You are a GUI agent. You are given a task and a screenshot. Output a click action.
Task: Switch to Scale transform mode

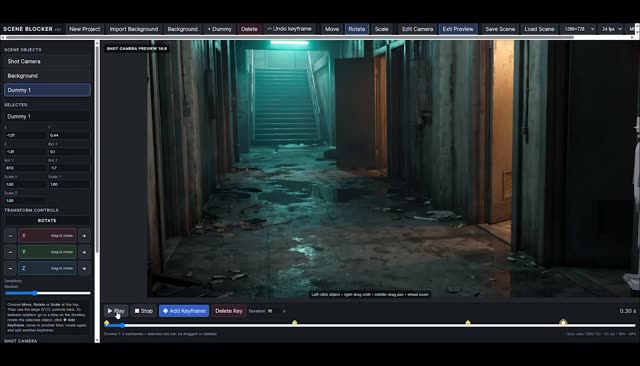click(382, 29)
